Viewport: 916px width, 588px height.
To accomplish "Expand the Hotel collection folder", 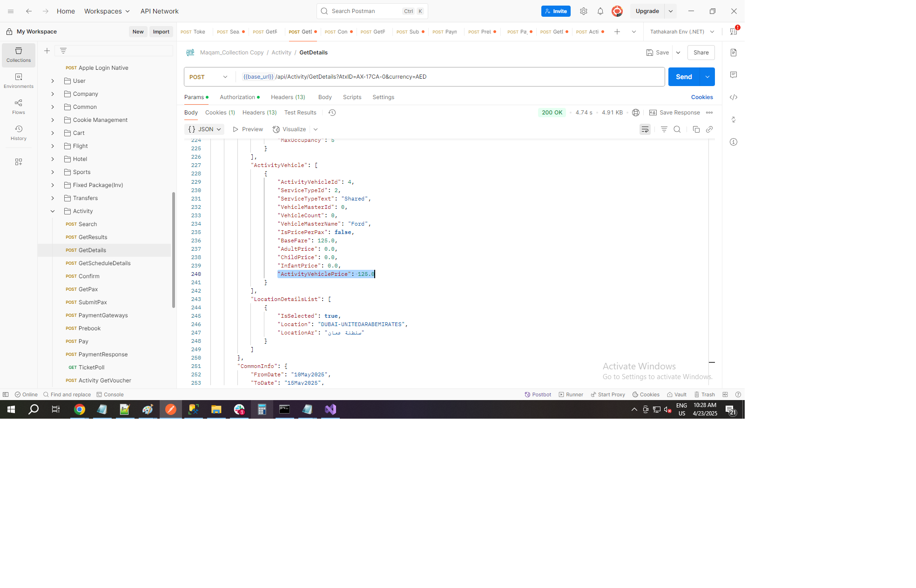I will 53,159.
